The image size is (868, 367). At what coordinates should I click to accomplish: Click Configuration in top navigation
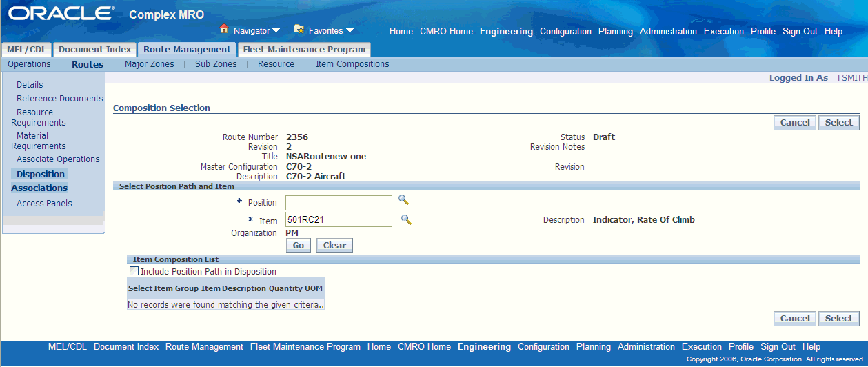(565, 31)
